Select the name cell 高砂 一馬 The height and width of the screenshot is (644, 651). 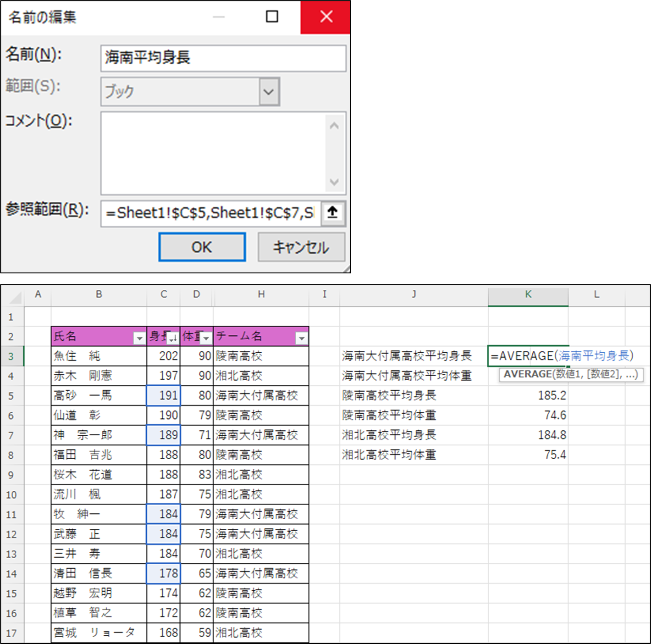pyautogui.click(x=99, y=395)
